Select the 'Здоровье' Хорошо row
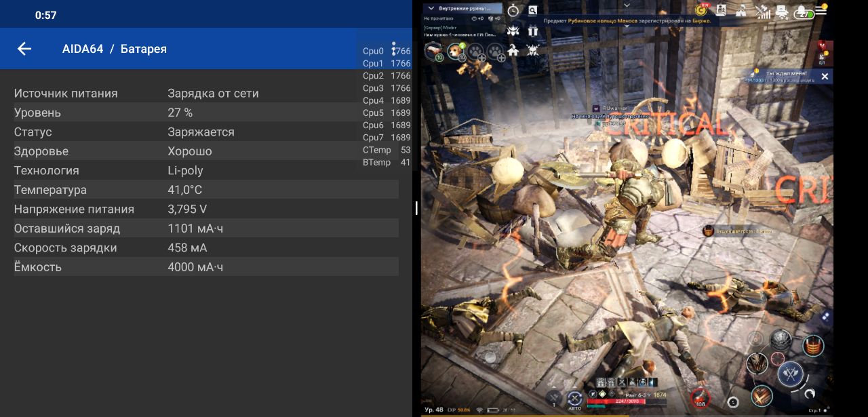This screenshot has height=417, width=868. (206, 151)
